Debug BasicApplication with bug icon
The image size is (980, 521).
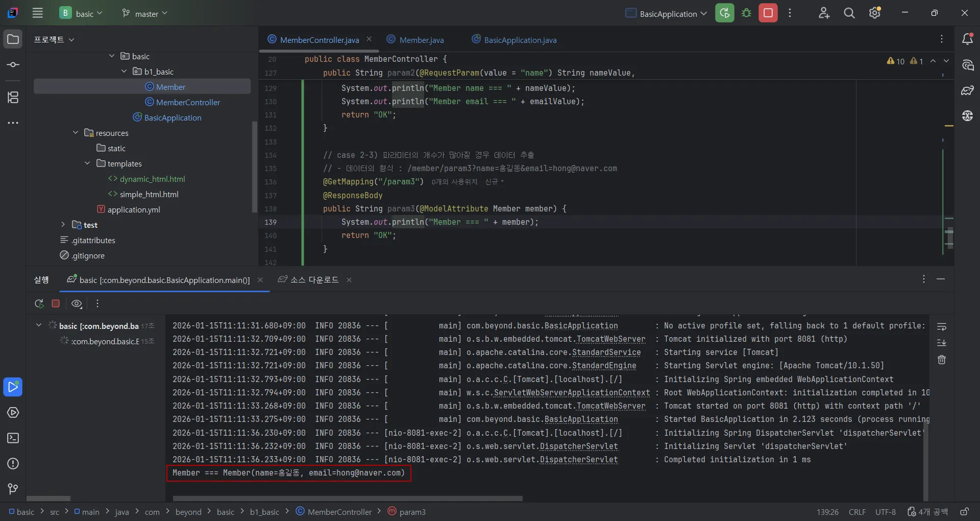747,13
